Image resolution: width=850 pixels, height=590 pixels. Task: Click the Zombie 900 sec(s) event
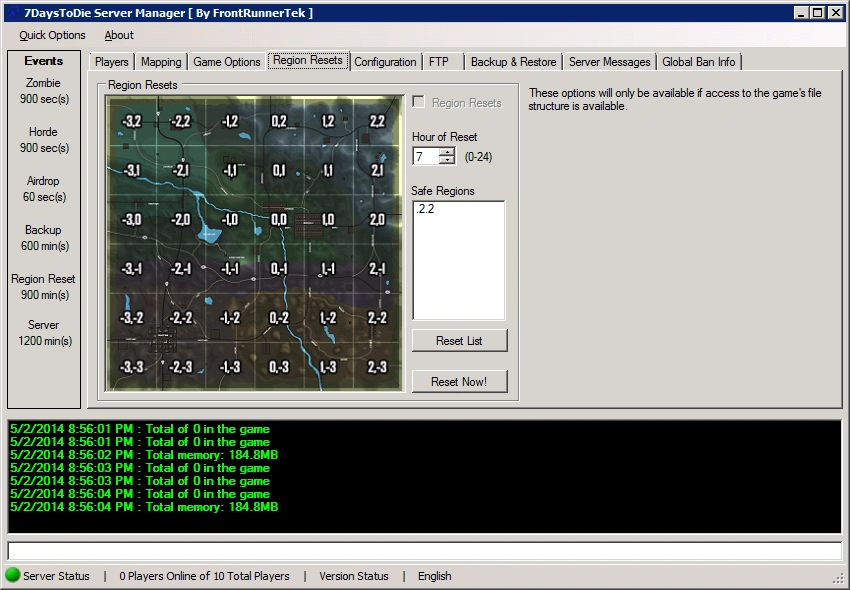point(44,91)
